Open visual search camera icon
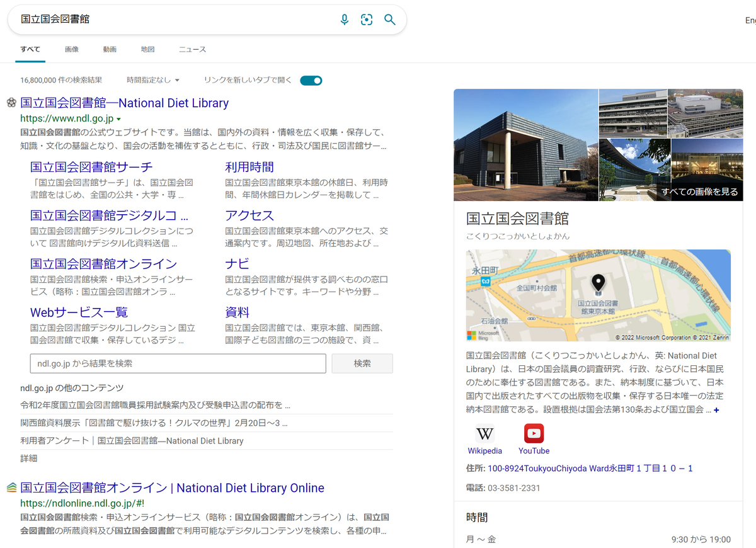 click(367, 20)
